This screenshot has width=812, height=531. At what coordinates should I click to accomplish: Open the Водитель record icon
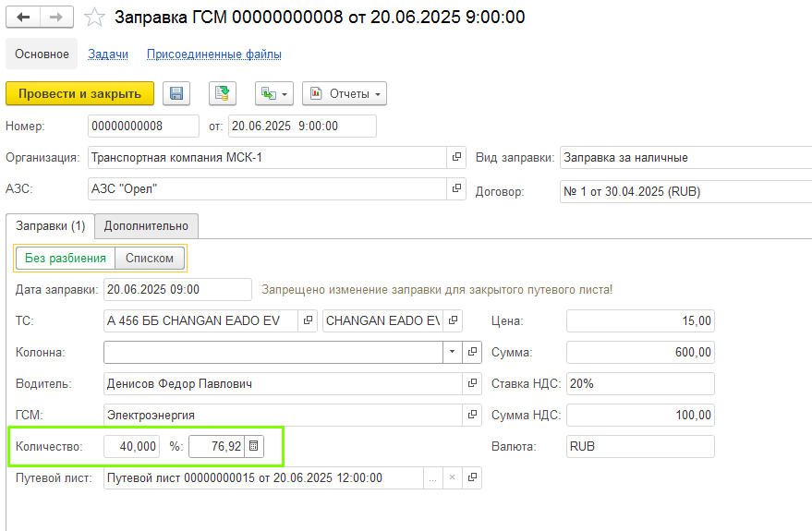tap(472, 383)
